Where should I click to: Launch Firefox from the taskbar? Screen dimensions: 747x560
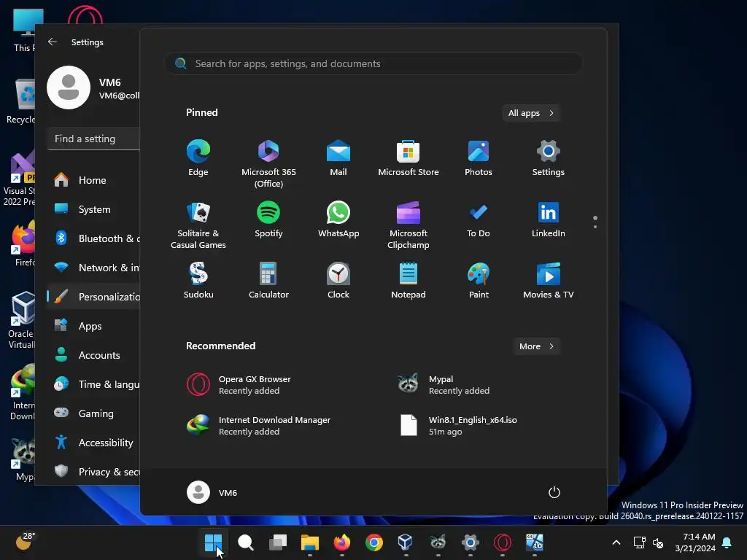point(342,542)
